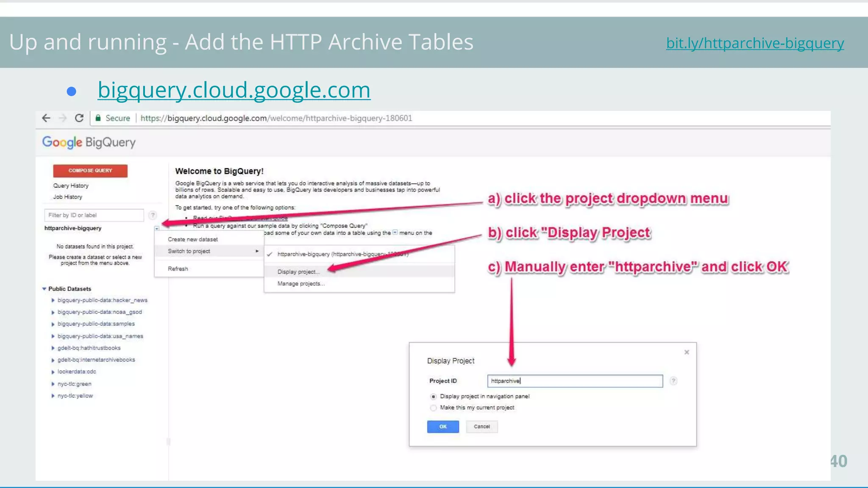Select the nyc-tlc:yellow dataset name
This screenshot has width=868, height=488.
click(x=75, y=396)
